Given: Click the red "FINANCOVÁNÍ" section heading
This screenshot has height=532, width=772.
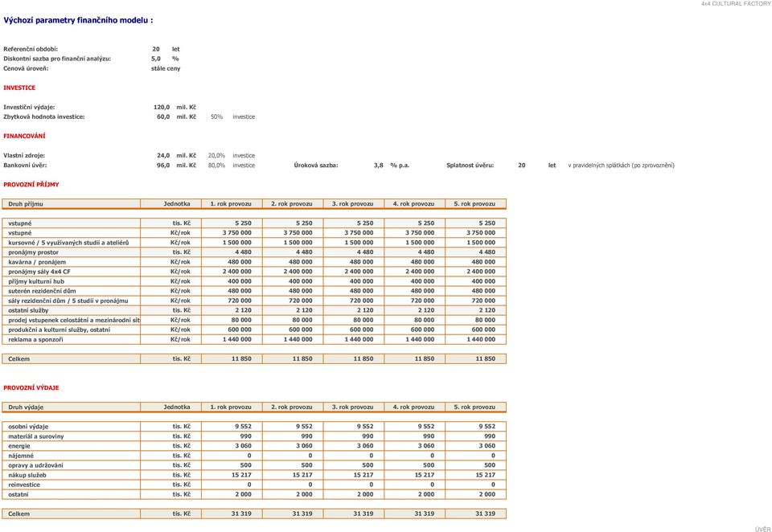Looking at the screenshot, I should point(24,136).
